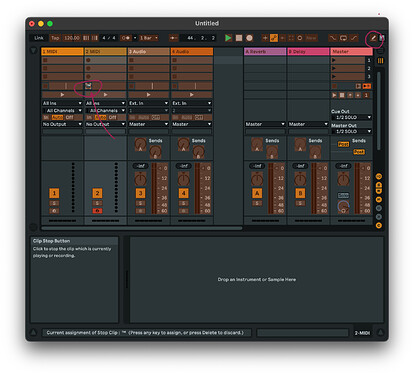Viewport: 414px width, 375px height.
Task: Click the circled clip stop button on 2 MIDI
Action: 88,86
